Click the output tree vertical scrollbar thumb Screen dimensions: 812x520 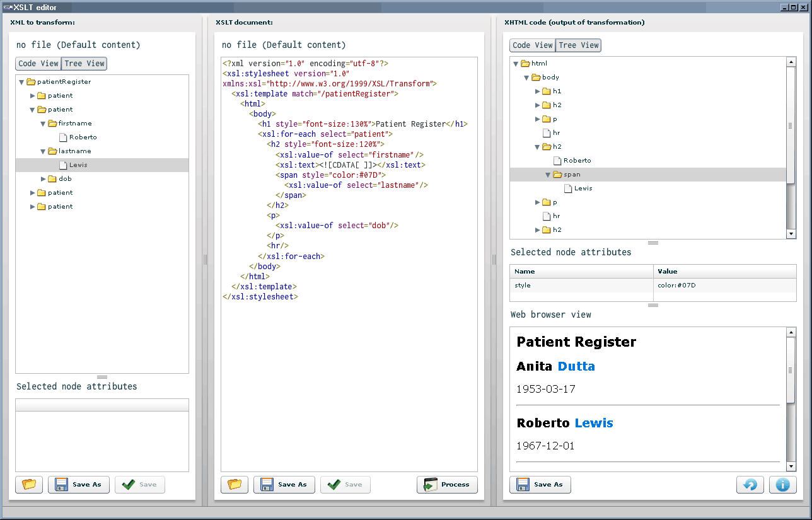[x=791, y=125]
